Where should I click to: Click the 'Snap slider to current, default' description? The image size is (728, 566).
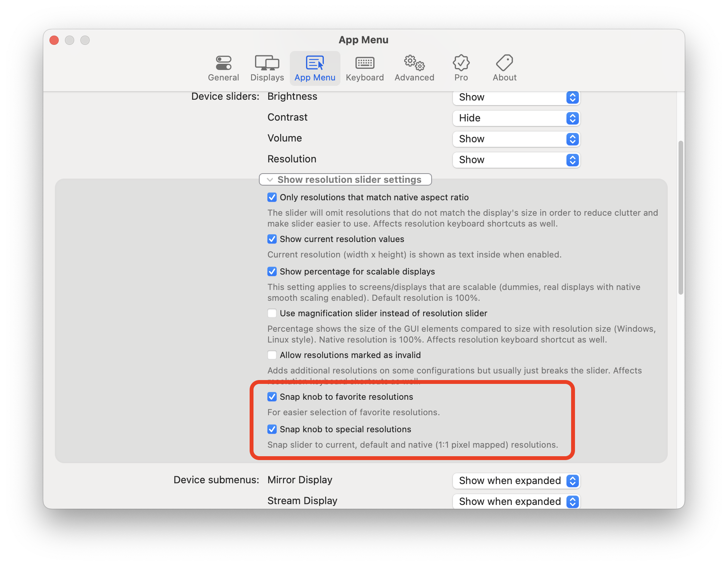(x=413, y=445)
